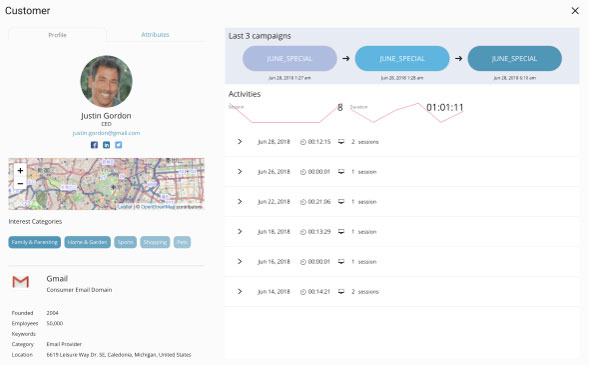Viewport: 589px width, 365px height.
Task: Switch to the Attributes tab
Action: (155, 35)
